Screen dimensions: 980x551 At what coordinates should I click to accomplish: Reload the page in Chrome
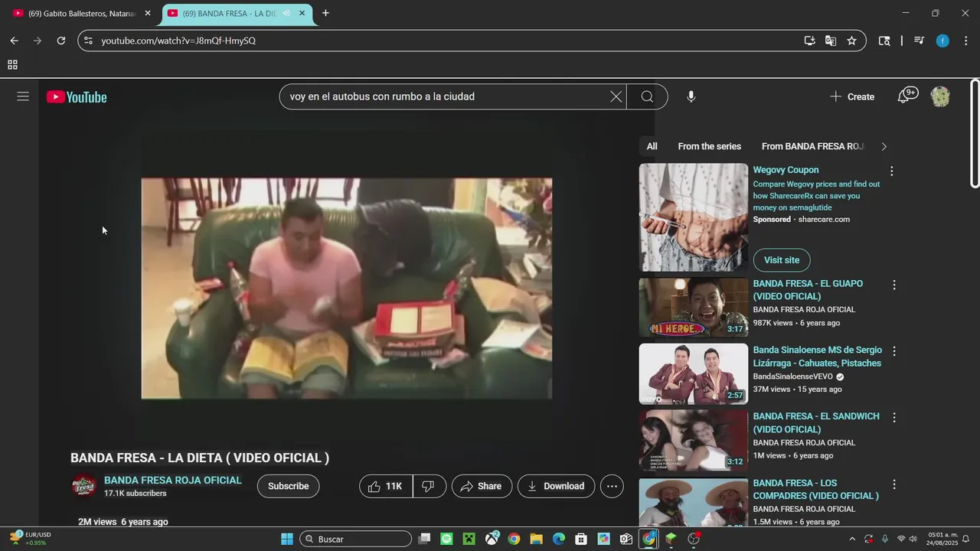(61, 41)
